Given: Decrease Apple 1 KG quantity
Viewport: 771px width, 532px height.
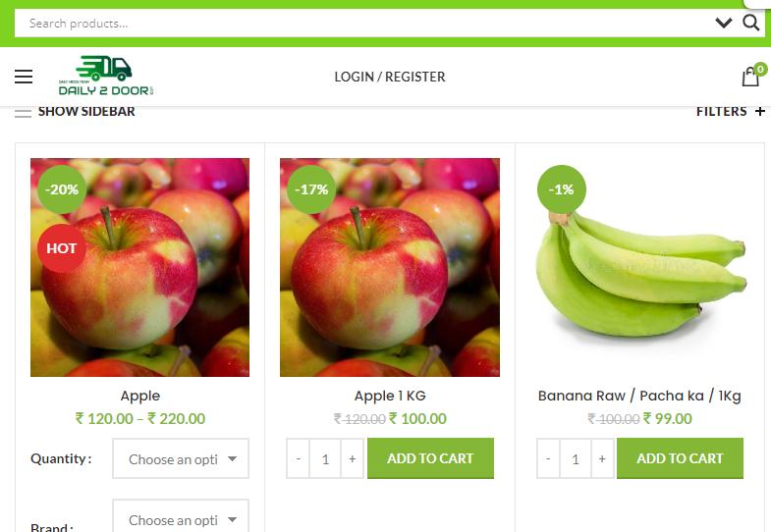Looking at the screenshot, I should pyautogui.click(x=298, y=458).
